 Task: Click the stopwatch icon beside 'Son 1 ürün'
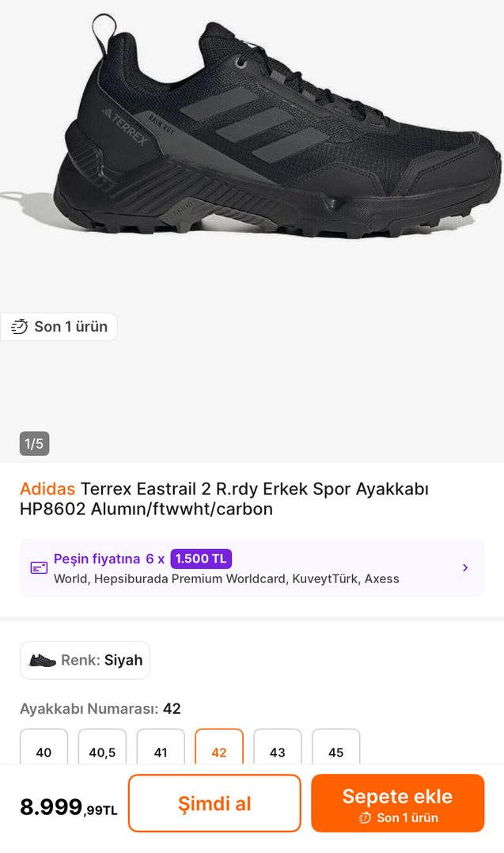coord(21,326)
